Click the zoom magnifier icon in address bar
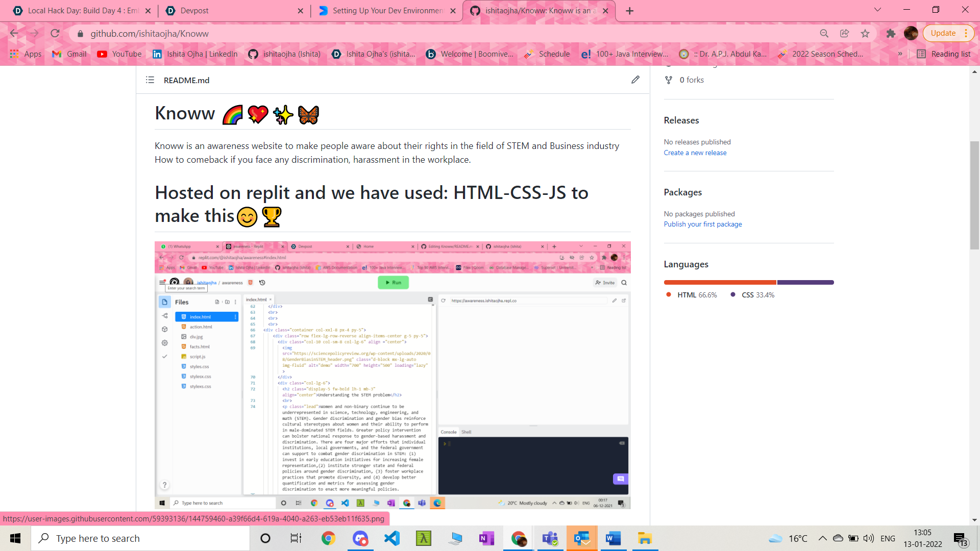This screenshot has height=551, width=980. 824,34
